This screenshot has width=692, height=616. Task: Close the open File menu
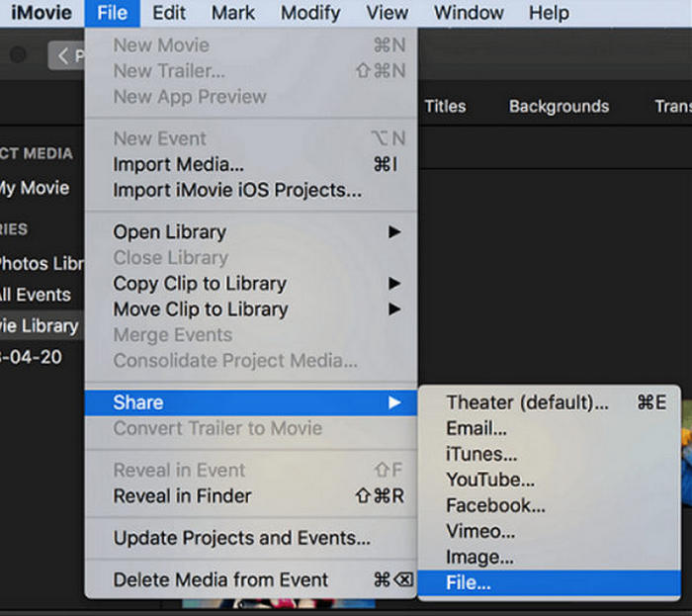[x=112, y=13]
